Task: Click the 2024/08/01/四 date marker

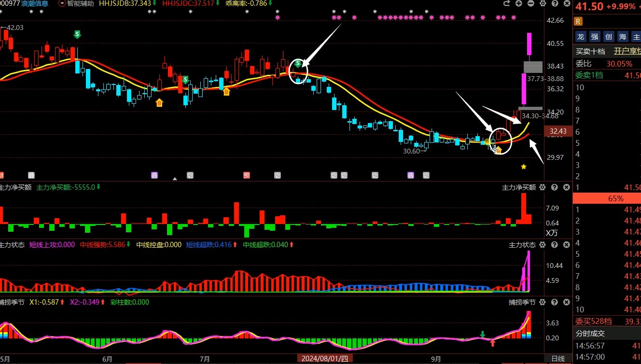Action: tap(325, 359)
